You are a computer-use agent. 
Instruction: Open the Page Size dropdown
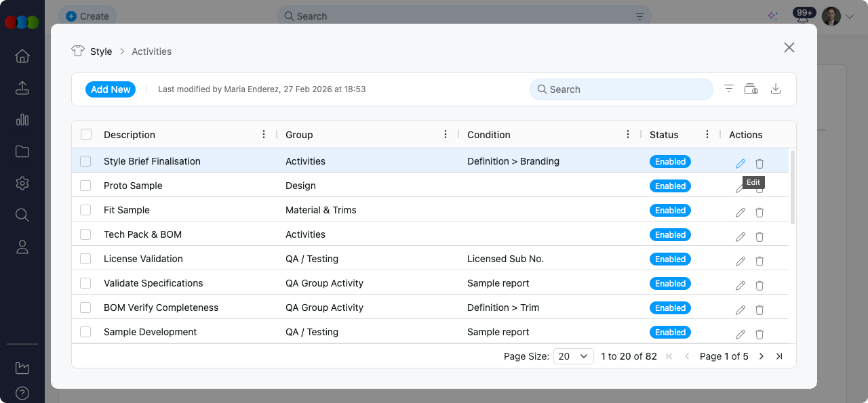click(573, 356)
